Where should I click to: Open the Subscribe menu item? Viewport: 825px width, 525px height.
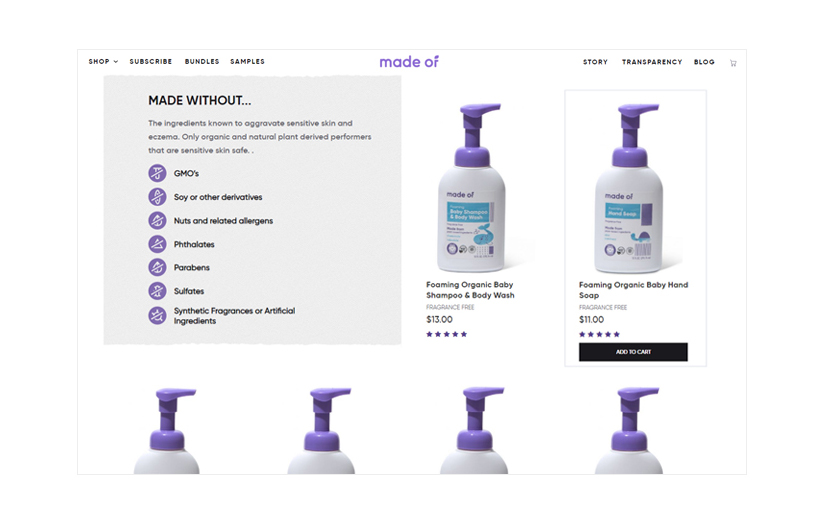point(151,62)
